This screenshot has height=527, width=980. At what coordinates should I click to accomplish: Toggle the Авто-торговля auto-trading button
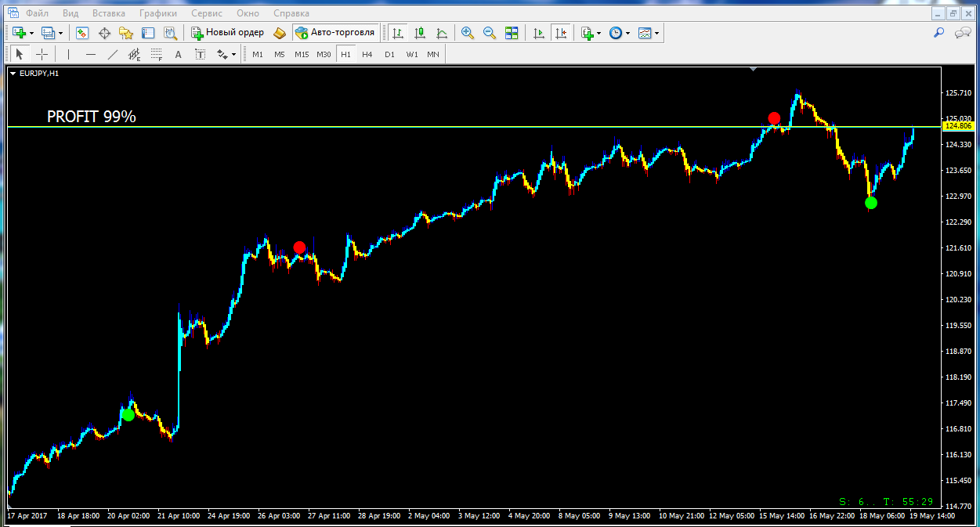pyautogui.click(x=335, y=33)
